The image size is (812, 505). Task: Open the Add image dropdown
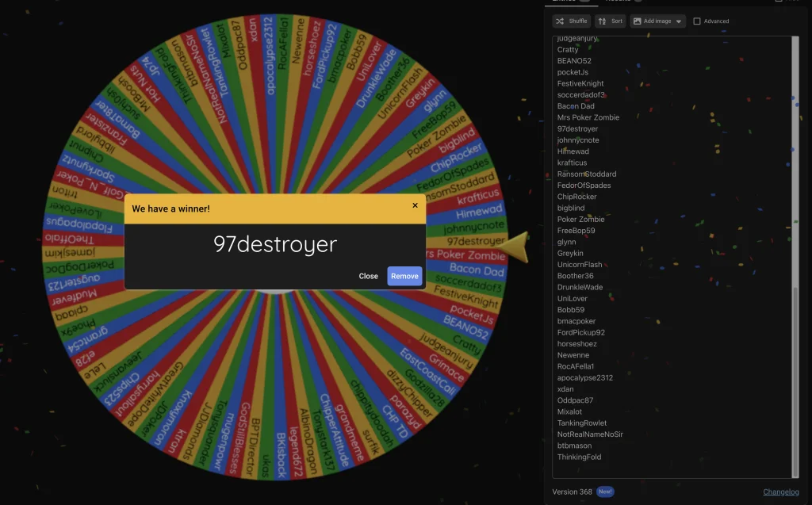point(657,21)
